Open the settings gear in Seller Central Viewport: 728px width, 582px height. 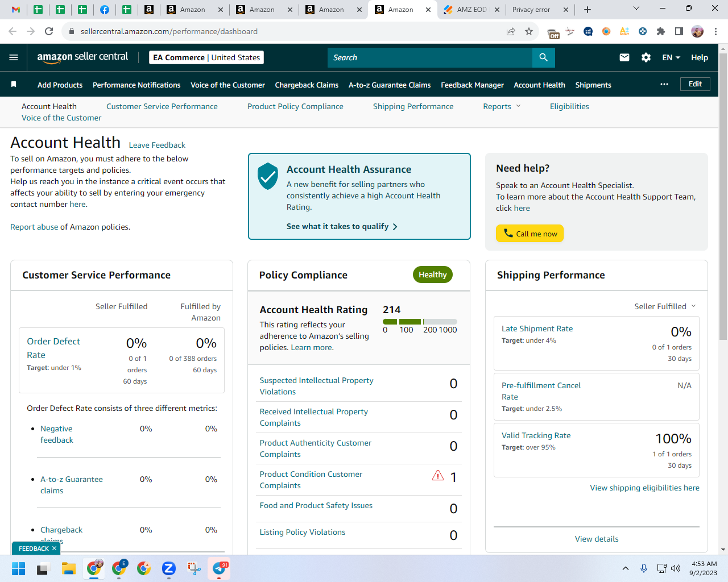(x=646, y=57)
